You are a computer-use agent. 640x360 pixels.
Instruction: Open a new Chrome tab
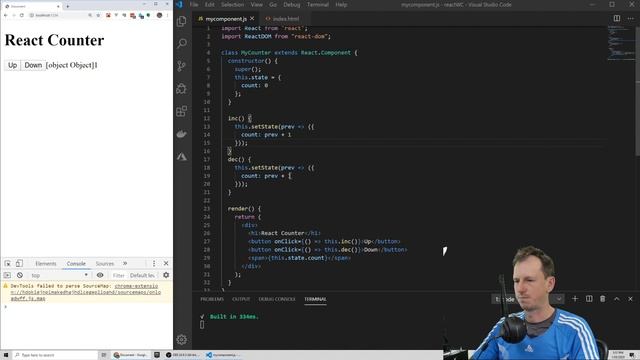click(68, 6)
